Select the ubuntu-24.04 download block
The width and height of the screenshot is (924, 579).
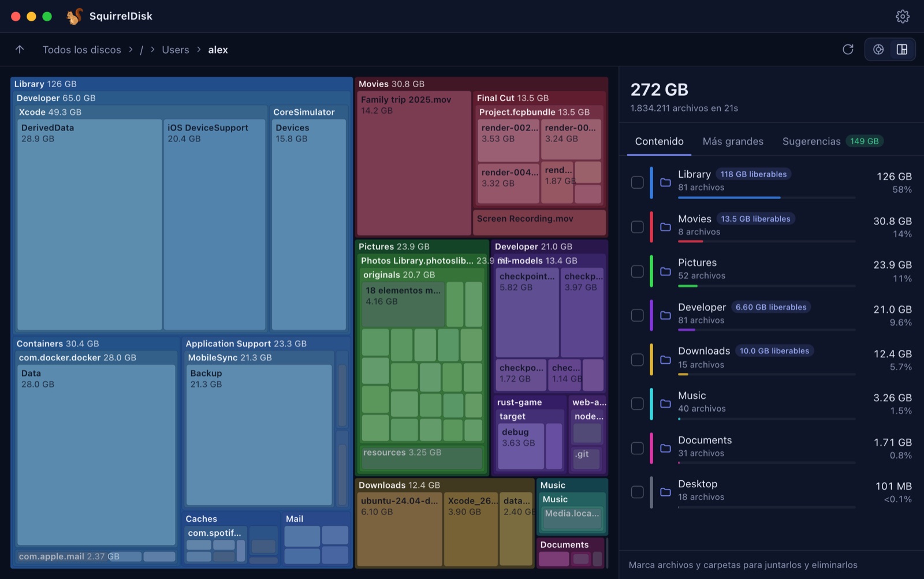click(400, 529)
